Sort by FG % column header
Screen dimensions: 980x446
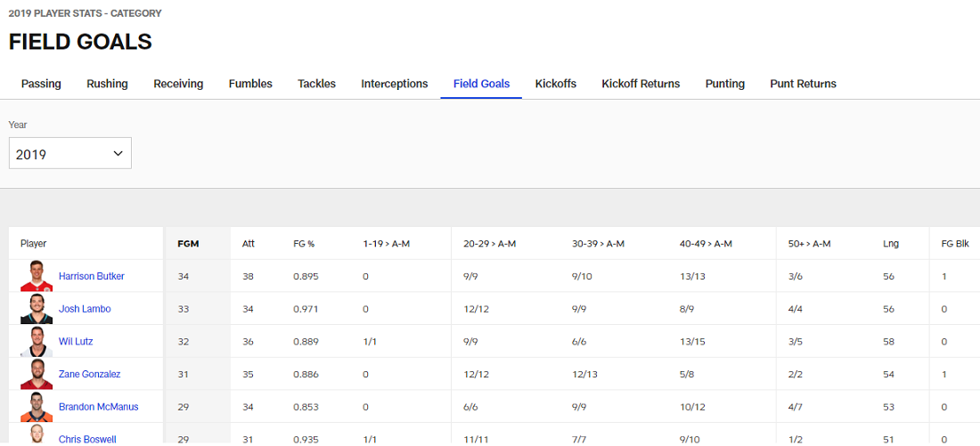coord(304,243)
